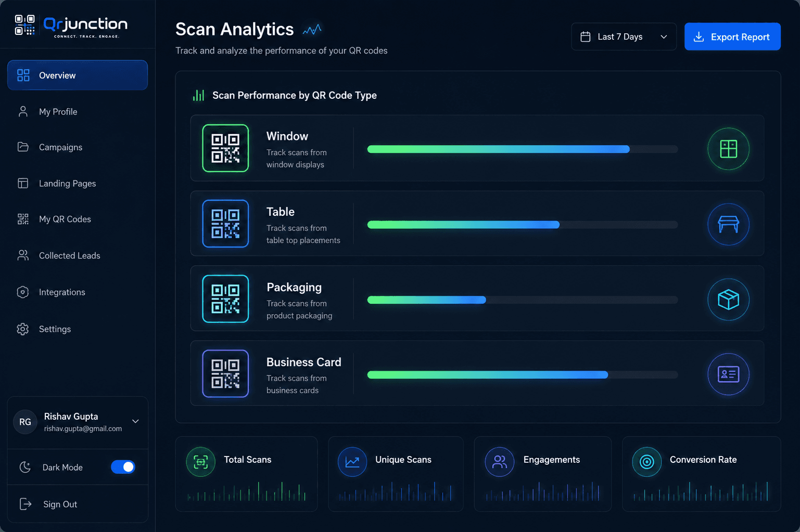The image size is (800, 532).
Task: Open the Unique Scans sparkline chart
Action: click(396, 491)
